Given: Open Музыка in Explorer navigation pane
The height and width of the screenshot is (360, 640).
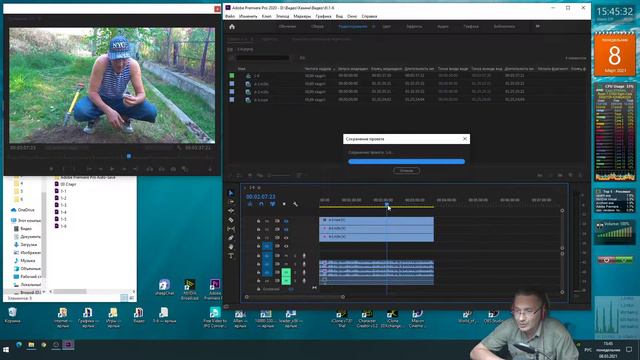Looking at the screenshot, I should (24, 260).
